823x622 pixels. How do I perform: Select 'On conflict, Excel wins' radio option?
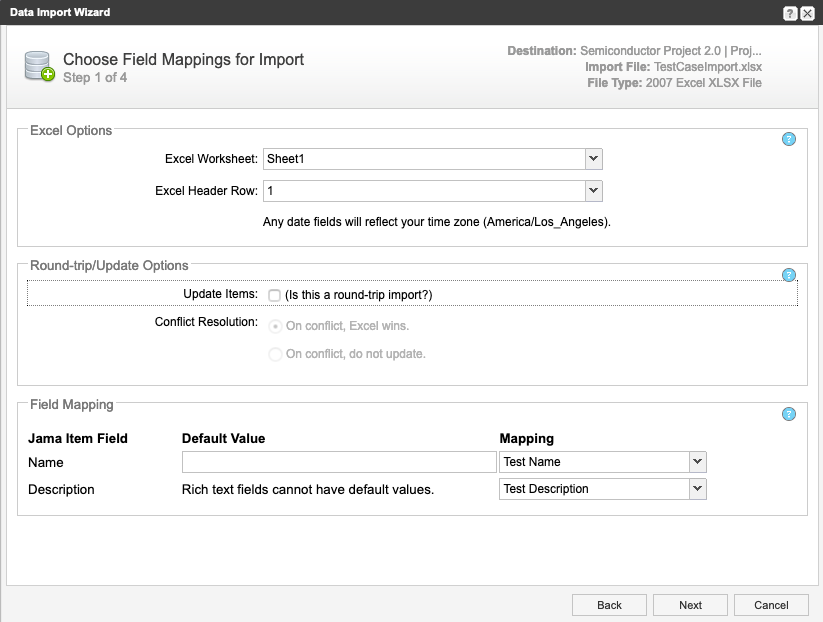pos(275,325)
